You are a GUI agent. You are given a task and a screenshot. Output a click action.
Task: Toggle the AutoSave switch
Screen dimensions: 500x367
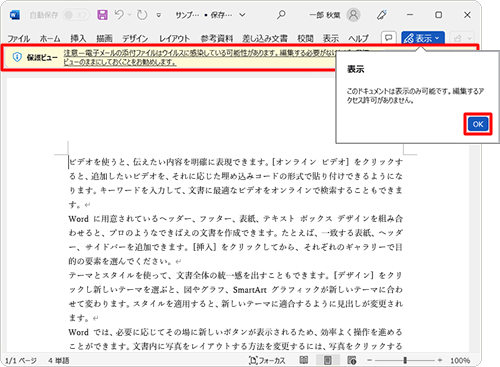(x=76, y=15)
